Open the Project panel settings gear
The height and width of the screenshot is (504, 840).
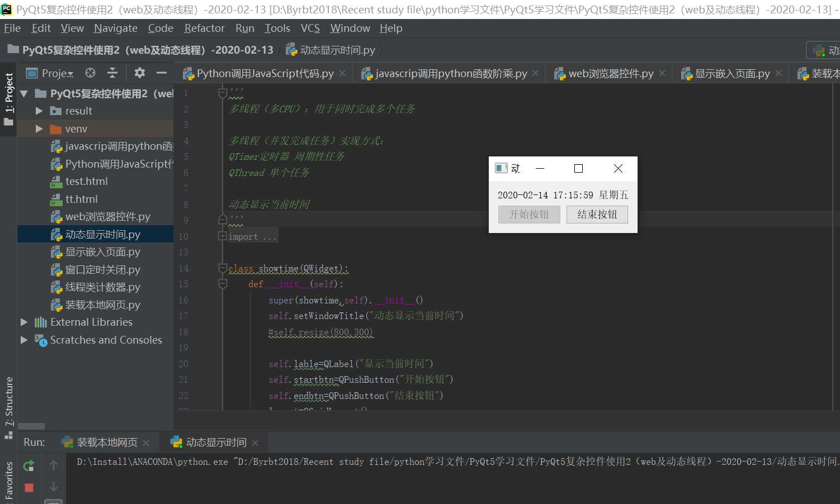point(140,73)
